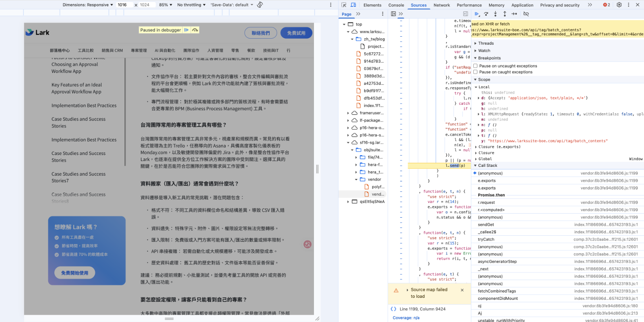Image resolution: width=644 pixels, height=322 pixels.
Task: Show more DevTools tabs chevron
Action: 590,5
